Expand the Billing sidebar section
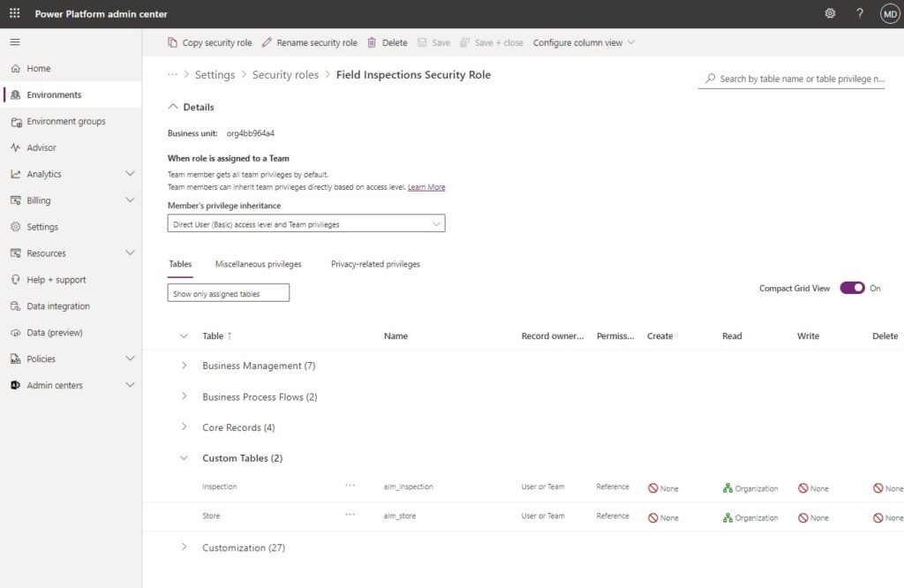 pos(131,200)
